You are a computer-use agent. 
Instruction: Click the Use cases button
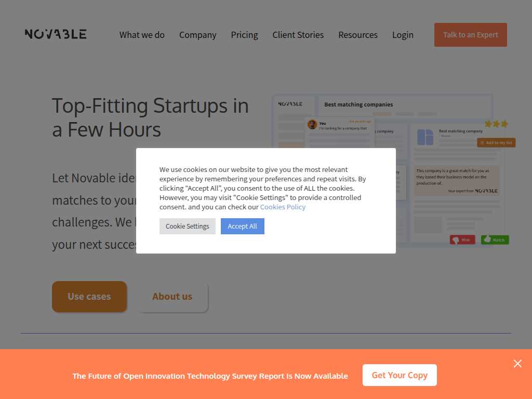89,296
